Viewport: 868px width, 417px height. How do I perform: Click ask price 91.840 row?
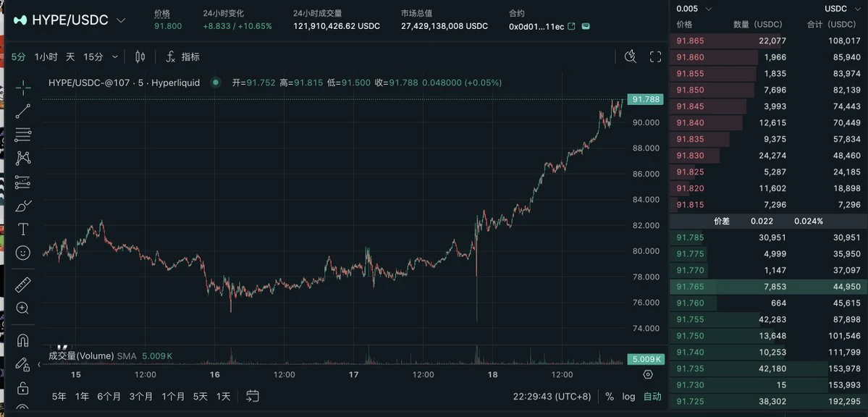click(x=768, y=123)
